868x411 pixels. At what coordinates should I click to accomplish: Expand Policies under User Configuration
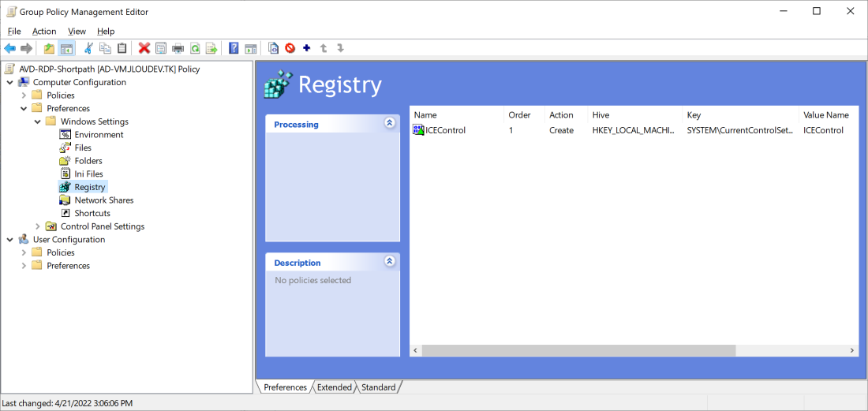[x=24, y=252]
